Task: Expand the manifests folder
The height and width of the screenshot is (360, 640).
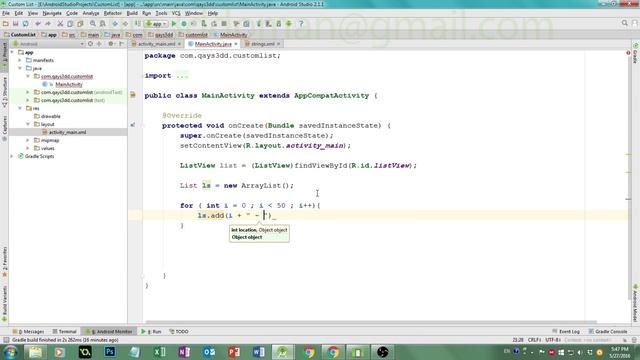Action: [x=20, y=60]
